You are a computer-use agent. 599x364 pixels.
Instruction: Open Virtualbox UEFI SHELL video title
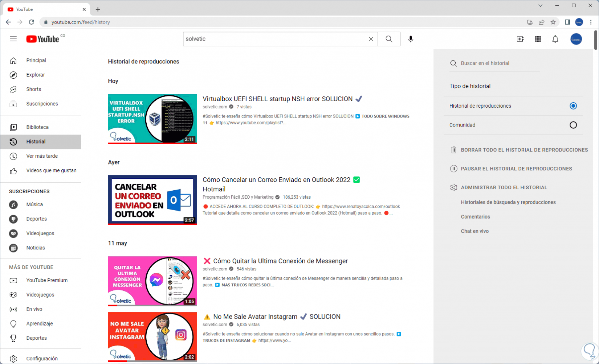pyautogui.click(x=282, y=99)
